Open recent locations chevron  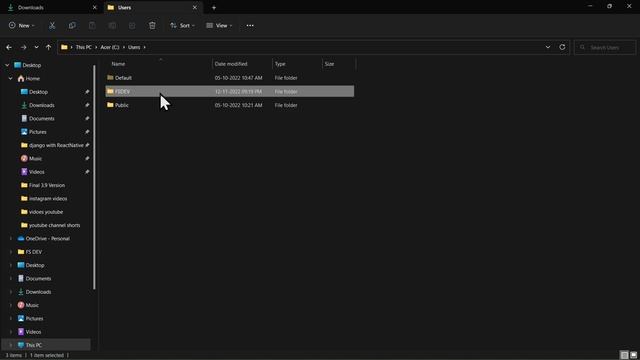(36, 47)
